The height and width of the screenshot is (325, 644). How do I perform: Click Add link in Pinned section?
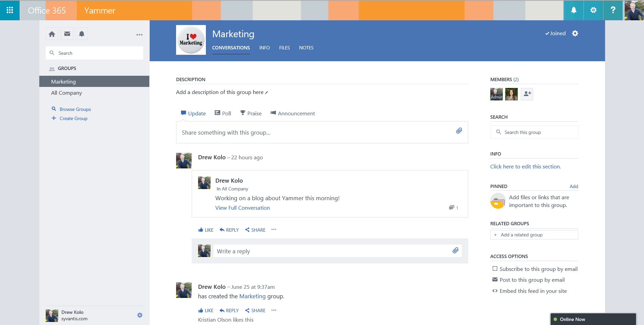pos(574,186)
